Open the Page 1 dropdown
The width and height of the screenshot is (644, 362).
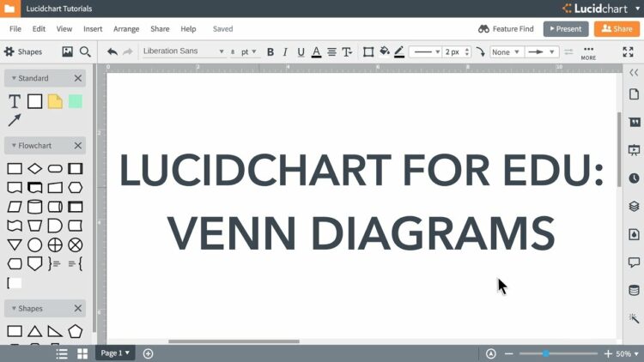coord(115,353)
